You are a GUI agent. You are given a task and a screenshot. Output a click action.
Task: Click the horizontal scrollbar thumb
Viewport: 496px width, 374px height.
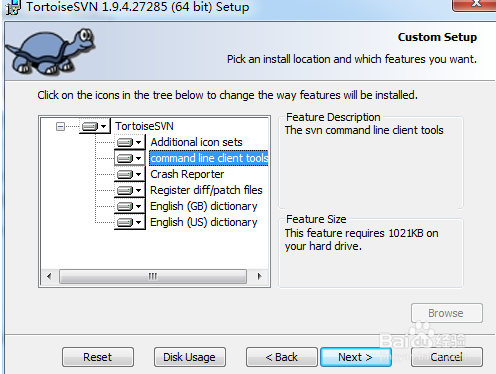[153, 276]
